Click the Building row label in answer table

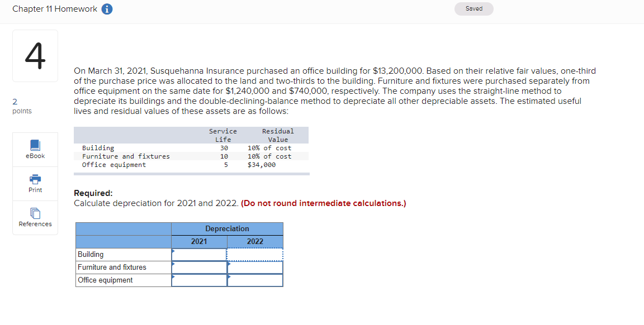coord(91,255)
